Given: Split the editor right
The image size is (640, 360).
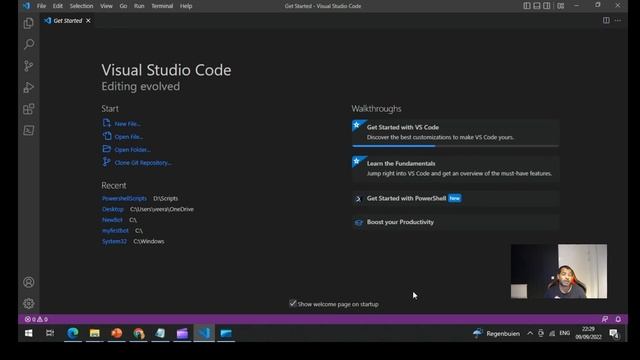Looking at the screenshot, I should click(606, 20).
